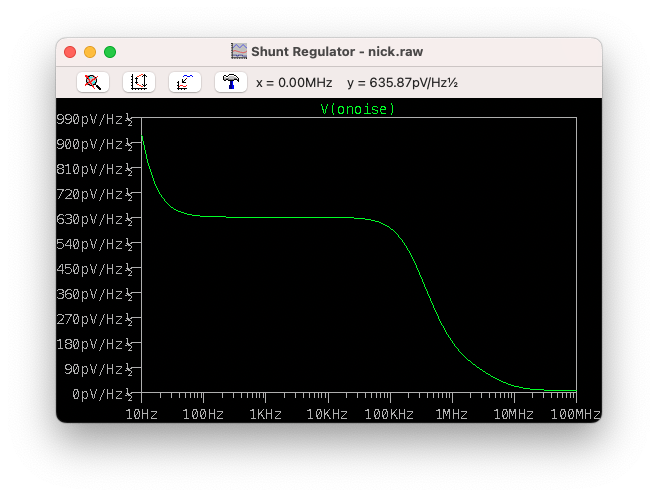658x497 pixels.
Task: Click the autorange axes toolbar icon
Action: (x=139, y=82)
